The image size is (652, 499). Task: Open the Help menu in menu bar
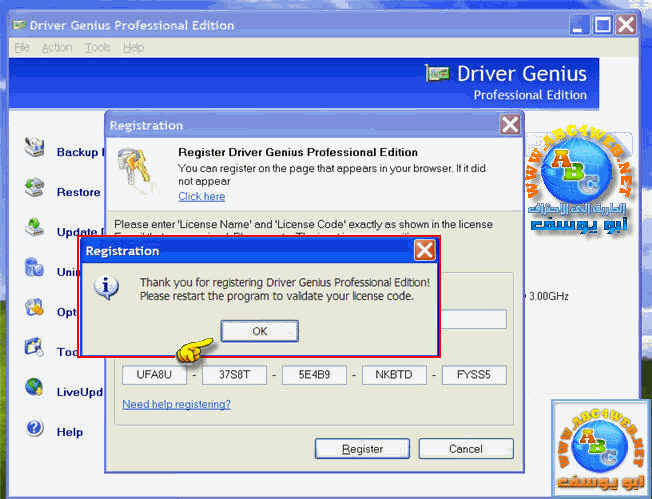click(x=133, y=47)
